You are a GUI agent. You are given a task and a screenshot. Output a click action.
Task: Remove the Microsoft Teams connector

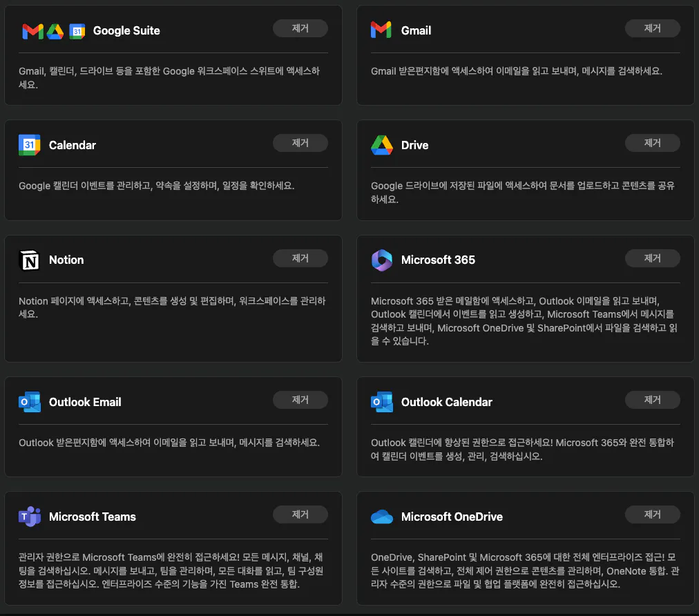[x=300, y=514]
